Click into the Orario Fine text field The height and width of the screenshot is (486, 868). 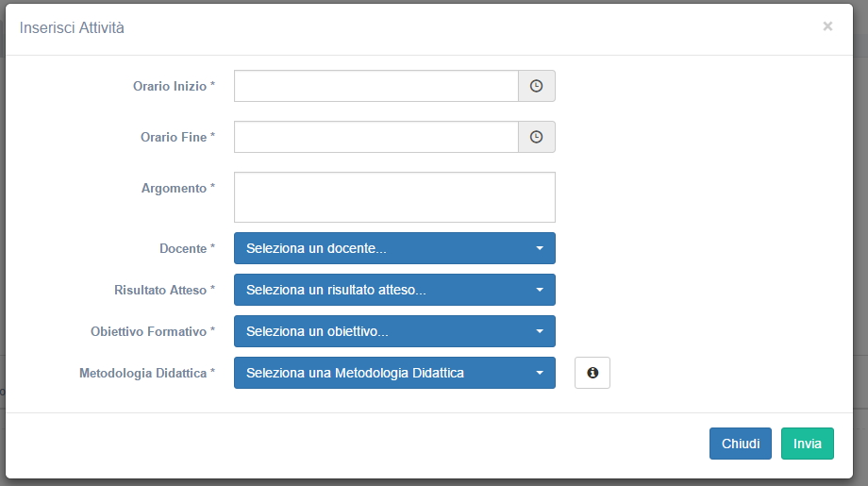(x=376, y=137)
